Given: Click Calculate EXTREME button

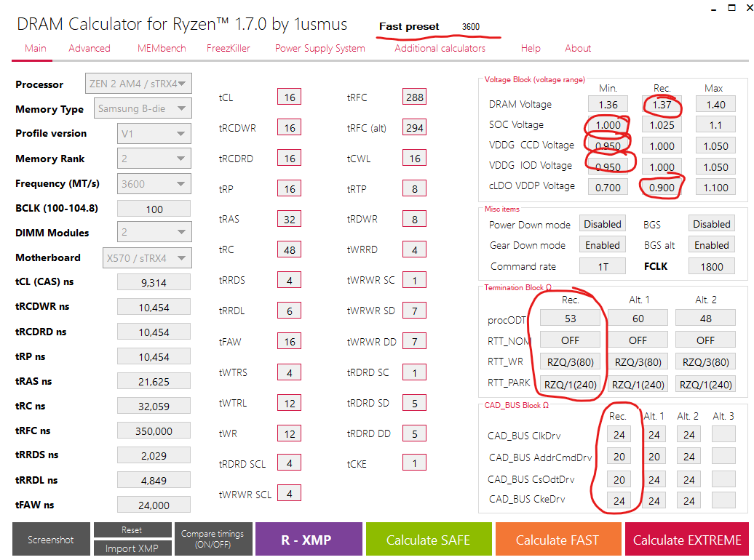Looking at the screenshot, I should tap(687, 540).
